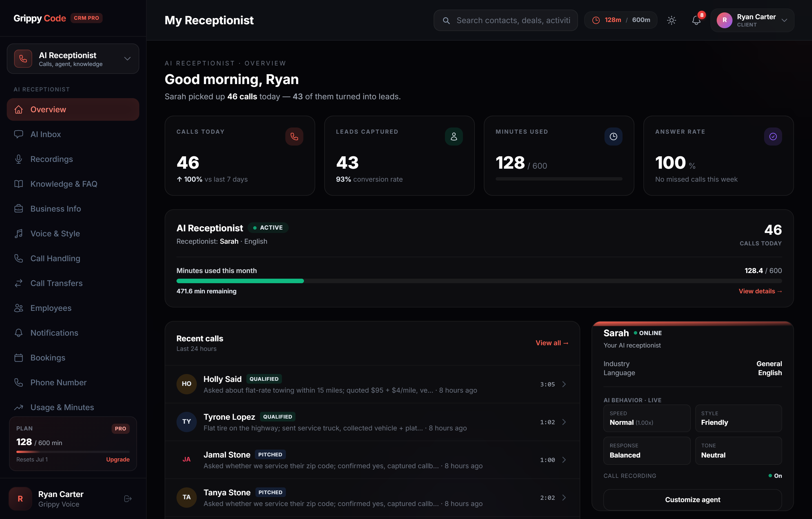Click the Business Info briefcase icon
The width and height of the screenshot is (812, 519).
coord(19,208)
